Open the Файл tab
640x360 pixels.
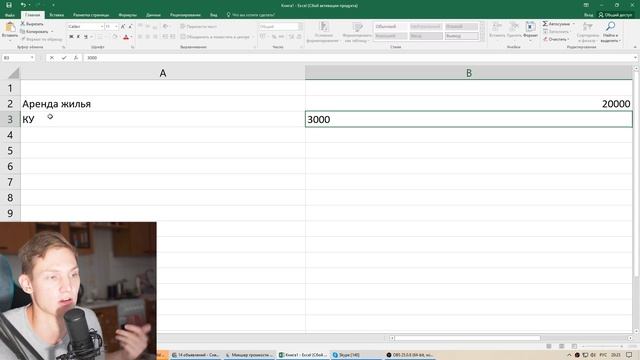(x=10, y=15)
